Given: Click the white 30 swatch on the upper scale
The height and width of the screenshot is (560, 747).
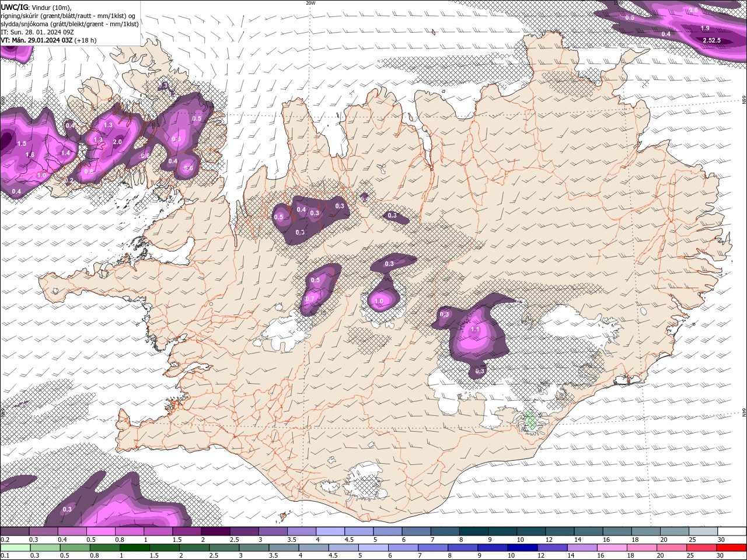Looking at the screenshot, I should [x=731, y=531].
